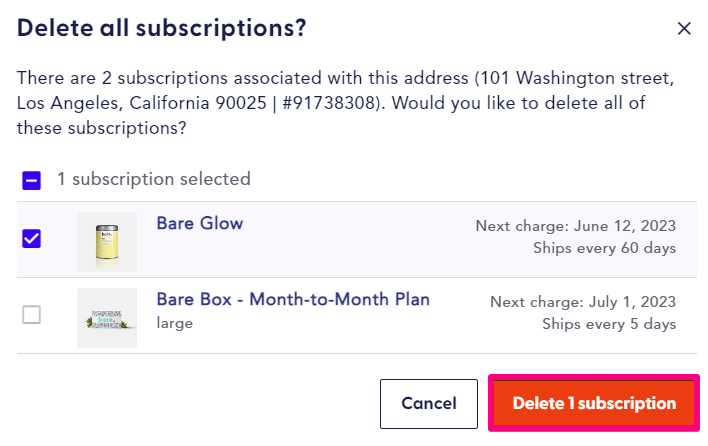Select the Bare Glow subscription row
The width and height of the screenshot is (708, 446).
(357, 240)
